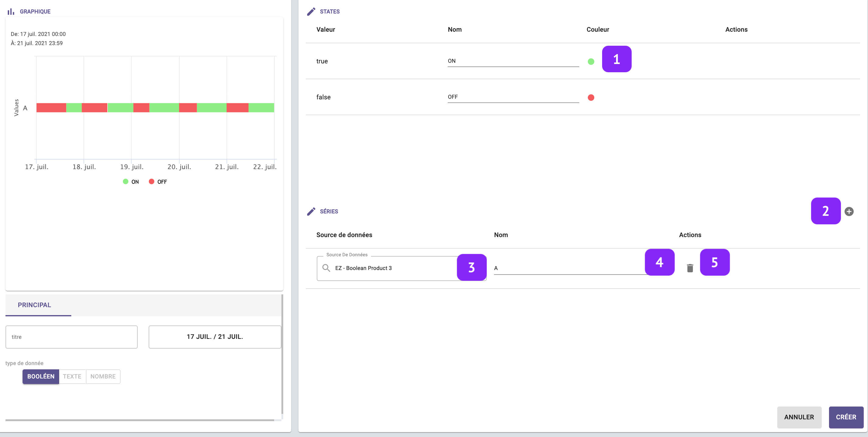
Task: Select TEXTE data type
Action: [72, 376]
